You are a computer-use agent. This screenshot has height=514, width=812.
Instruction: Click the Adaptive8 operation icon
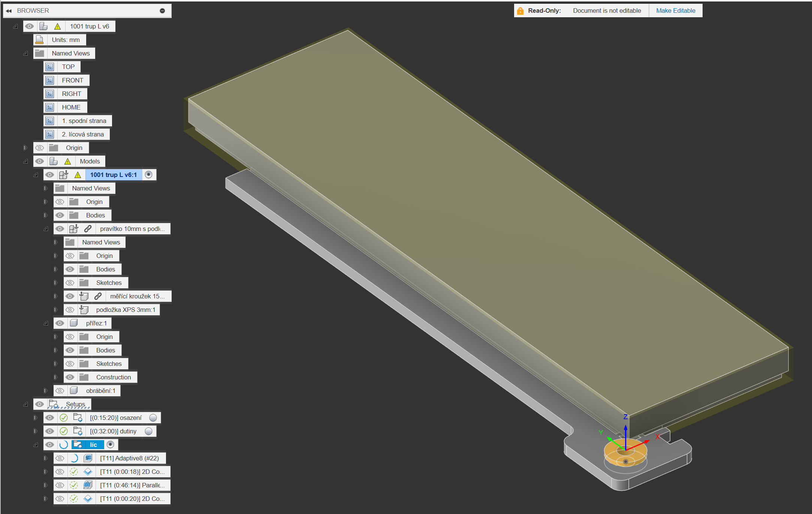[88, 458]
